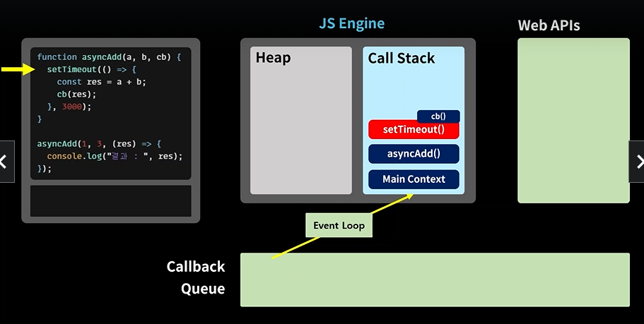Click the Heap panel title
This screenshot has height=324, width=644.
pos(273,58)
